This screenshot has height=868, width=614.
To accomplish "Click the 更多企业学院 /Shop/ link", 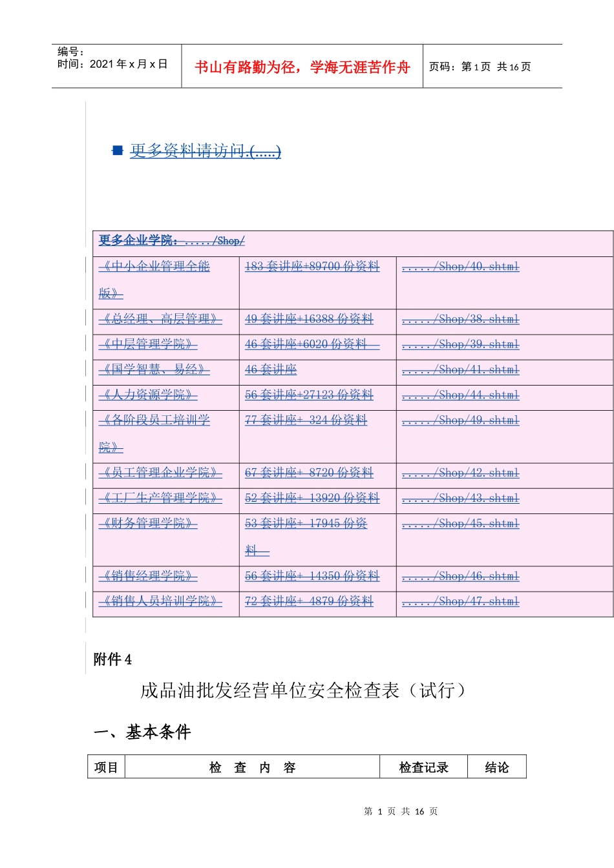I will pos(171,240).
